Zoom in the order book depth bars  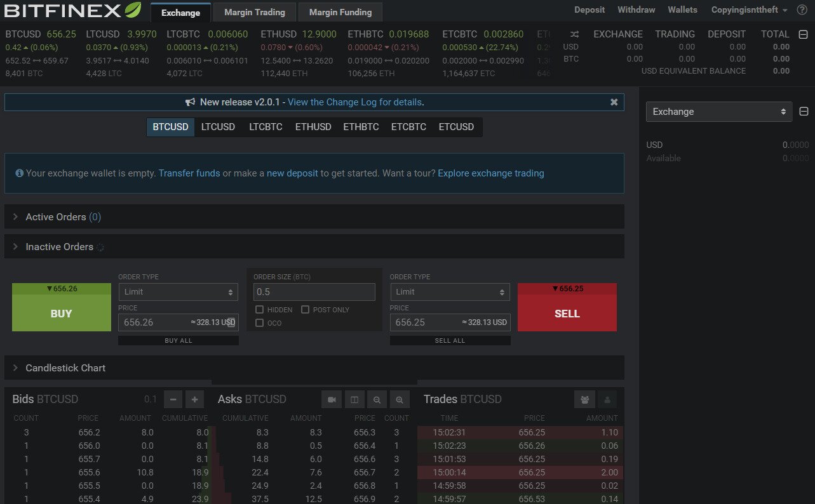click(x=400, y=399)
